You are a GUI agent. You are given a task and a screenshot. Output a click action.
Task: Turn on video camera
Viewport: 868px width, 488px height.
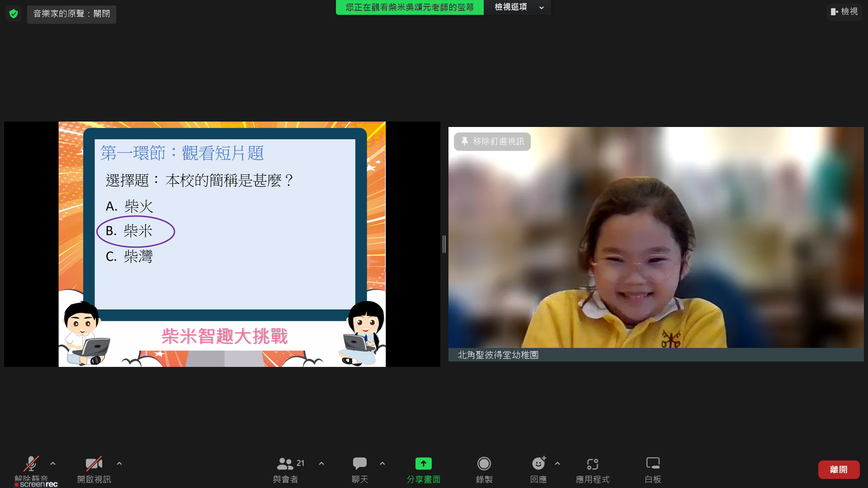(94, 464)
